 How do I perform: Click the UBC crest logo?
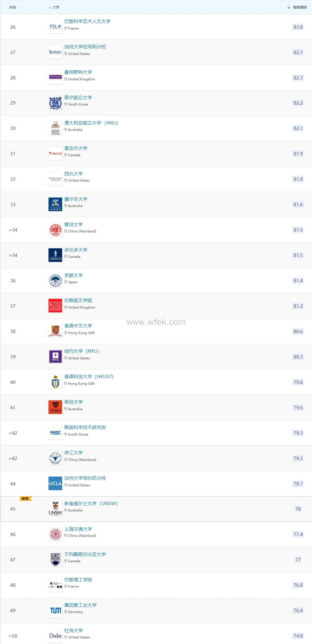click(55, 559)
